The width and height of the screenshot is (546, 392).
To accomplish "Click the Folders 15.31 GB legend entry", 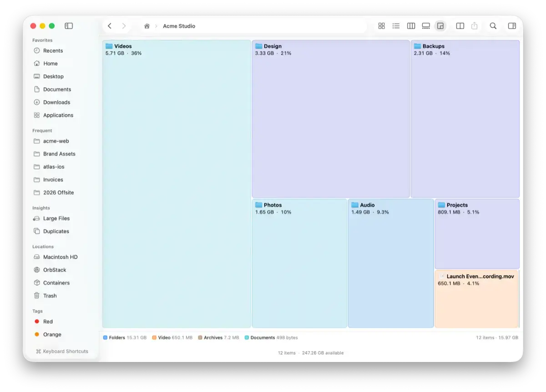I will click(x=125, y=338).
